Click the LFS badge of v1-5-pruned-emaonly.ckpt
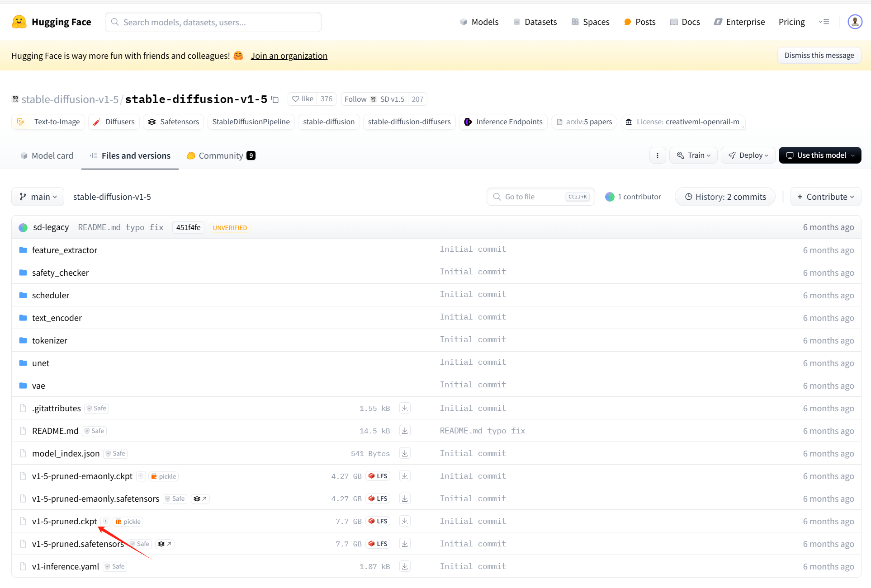The image size is (871, 588). (378, 476)
